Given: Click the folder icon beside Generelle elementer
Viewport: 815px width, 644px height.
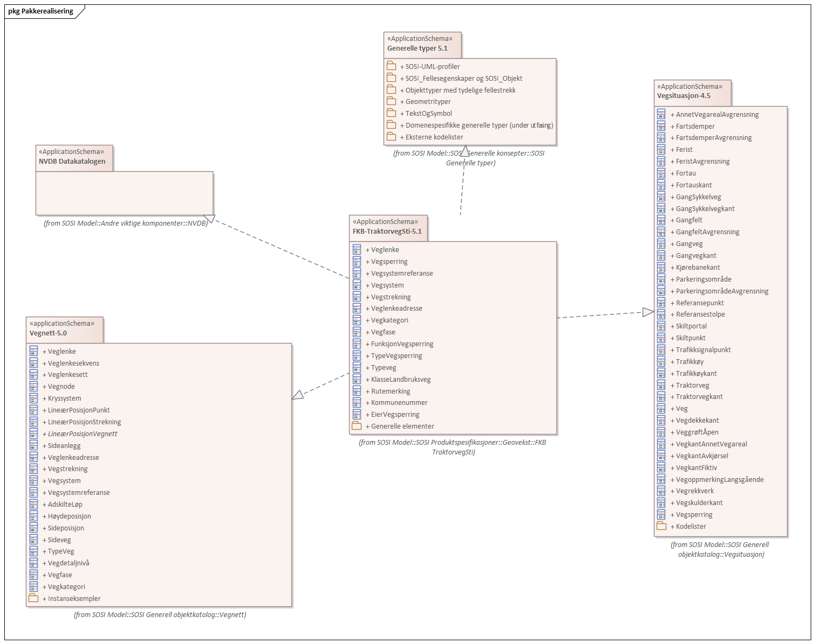Looking at the screenshot, I should [357, 426].
